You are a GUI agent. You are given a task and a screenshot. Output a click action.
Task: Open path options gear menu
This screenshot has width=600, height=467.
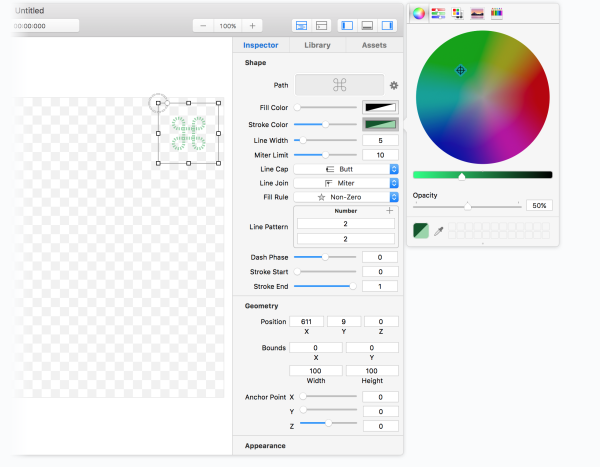(x=393, y=86)
